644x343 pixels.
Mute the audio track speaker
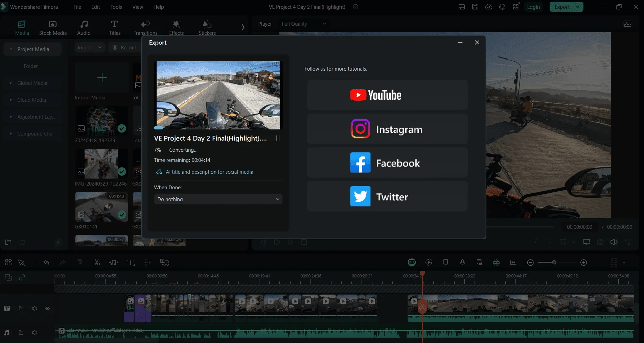click(x=34, y=333)
